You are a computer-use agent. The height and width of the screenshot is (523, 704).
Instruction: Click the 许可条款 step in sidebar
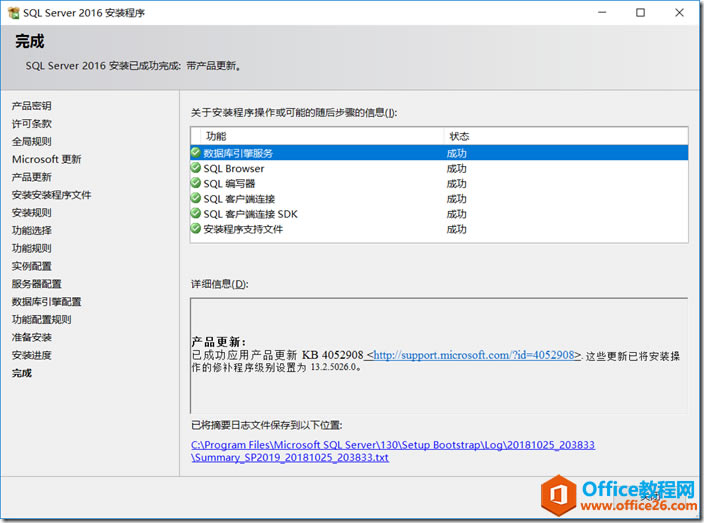click(31, 124)
